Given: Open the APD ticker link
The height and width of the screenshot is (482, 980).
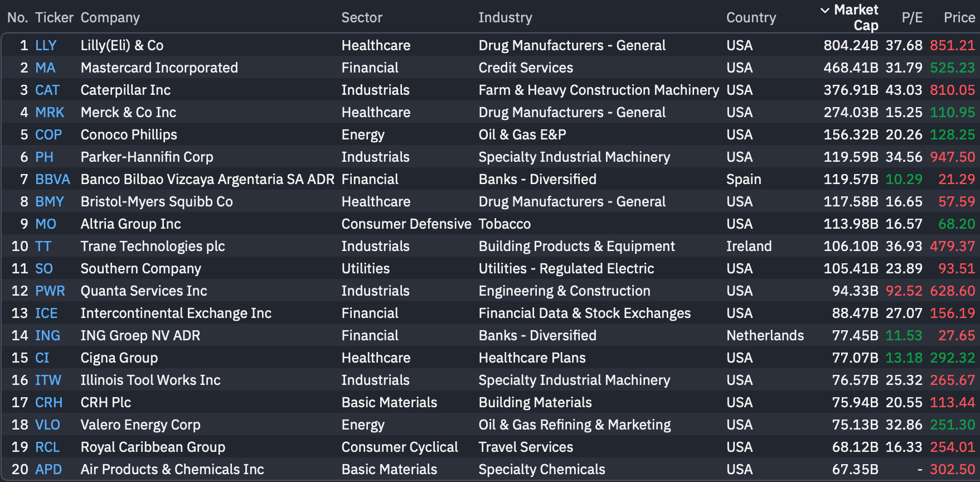Looking at the screenshot, I should [48, 469].
